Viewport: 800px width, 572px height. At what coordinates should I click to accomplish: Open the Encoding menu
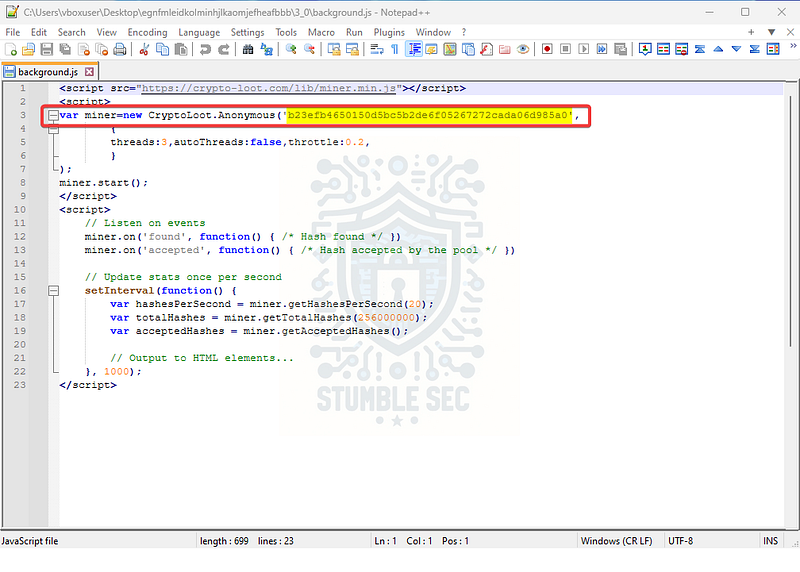coord(147,32)
